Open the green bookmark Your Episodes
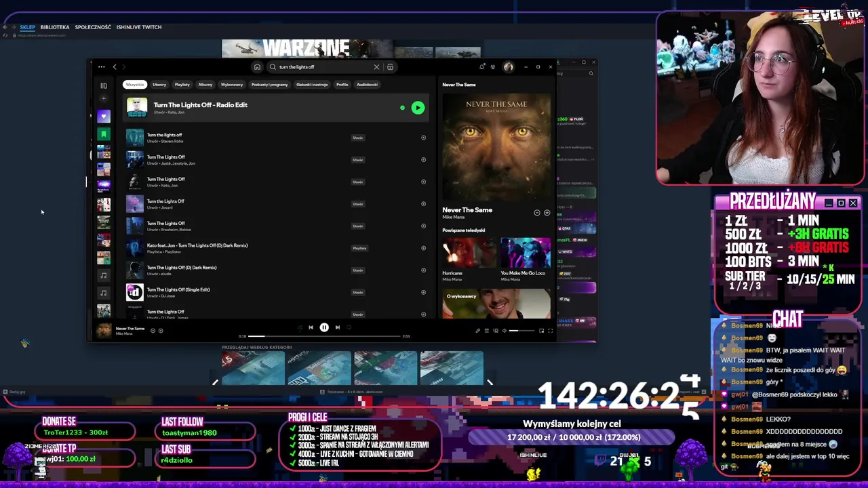This screenshot has width=868, height=488. coord(104,134)
